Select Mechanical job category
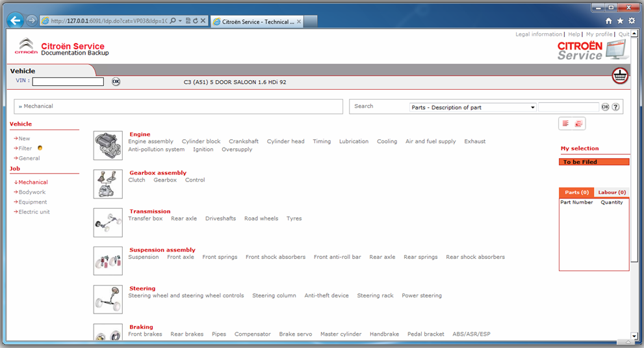Image resolution: width=644 pixels, height=348 pixels. pos(33,182)
